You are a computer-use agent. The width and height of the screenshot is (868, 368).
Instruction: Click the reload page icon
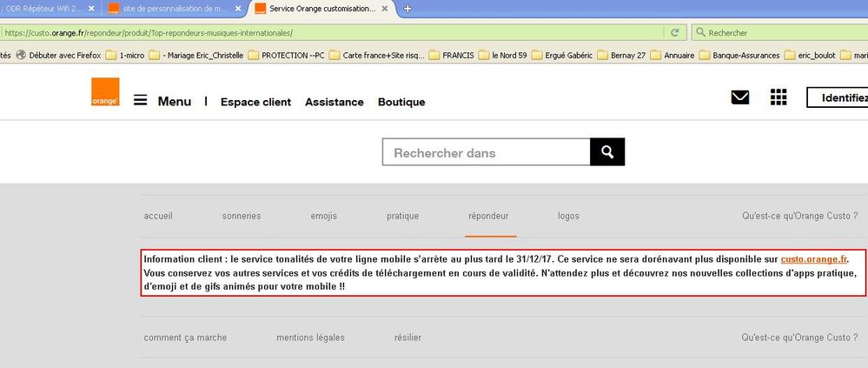pos(675,33)
